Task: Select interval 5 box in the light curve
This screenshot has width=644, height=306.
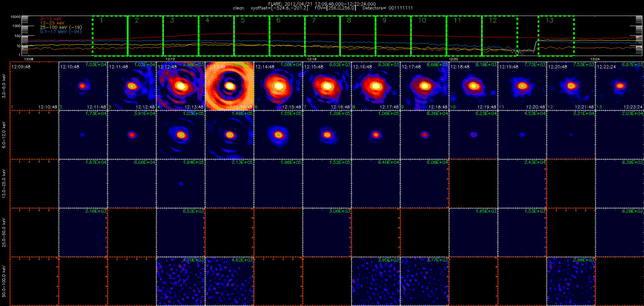Action: coord(252,36)
